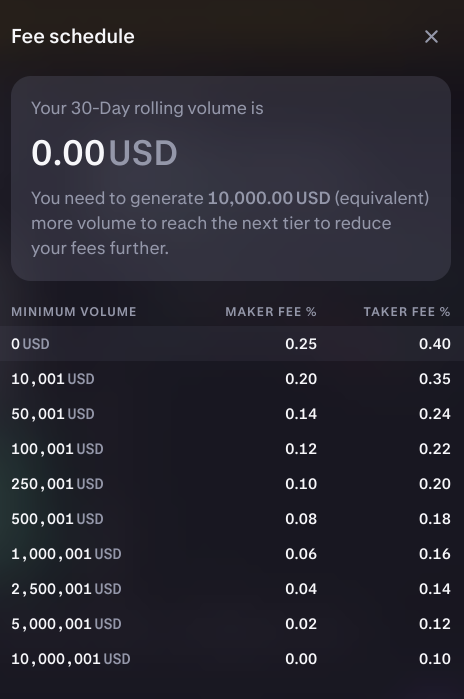Click taker fee 0.12 in 5,000,001 row
This screenshot has width=464, height=699.
[x=435, y=624]
